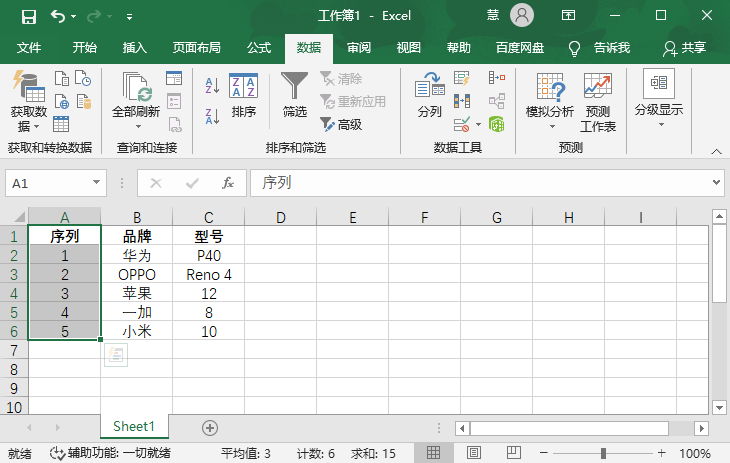Screen dimensions: 730x463
Task: Switch to Normal view in status bar
Action: pyautogui.click(x=434, y=453)
